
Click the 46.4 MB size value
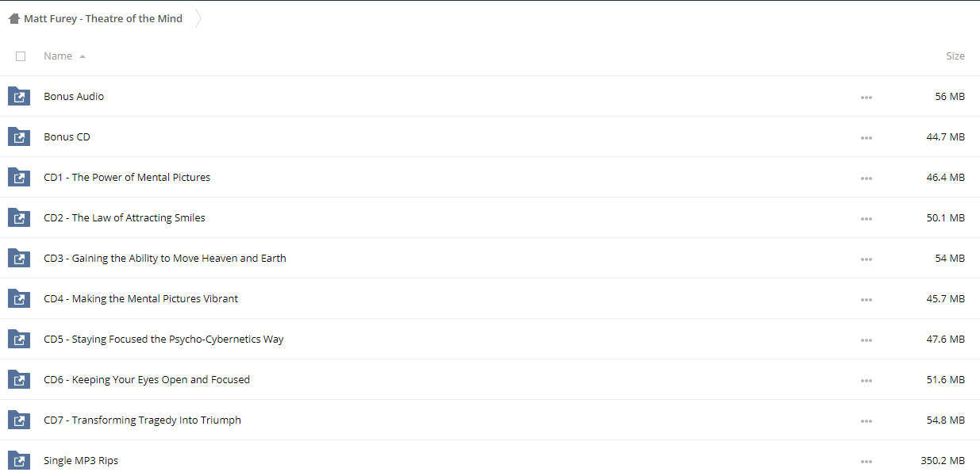click(x=946, y=177)
